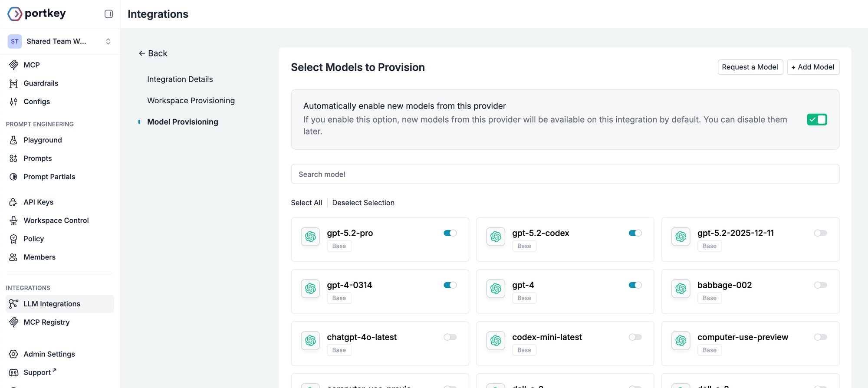The image size is (868, 388).
Task: Enable the babbage-002 model toggle
Action: (x=820, y=285)
